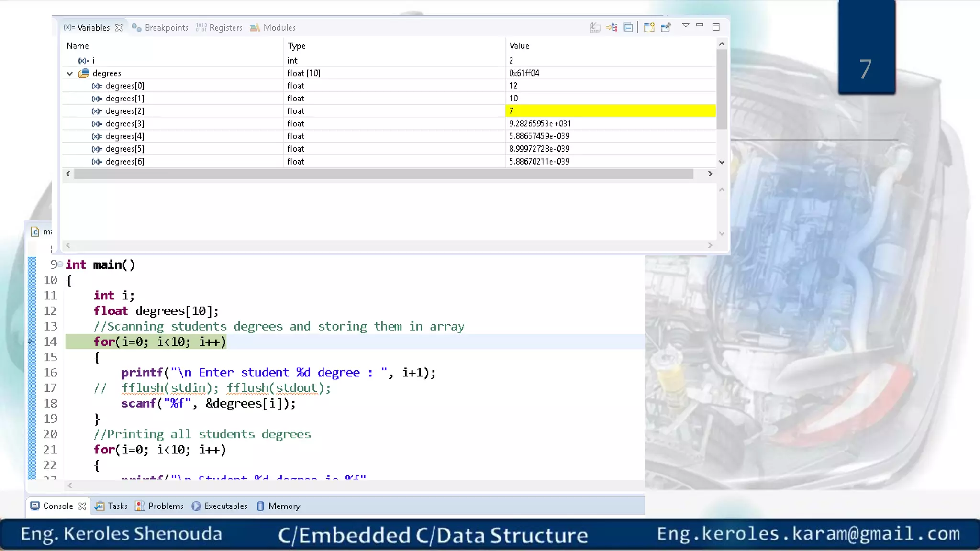Click the Type column header
980x551 pixels.
[296, 46]
